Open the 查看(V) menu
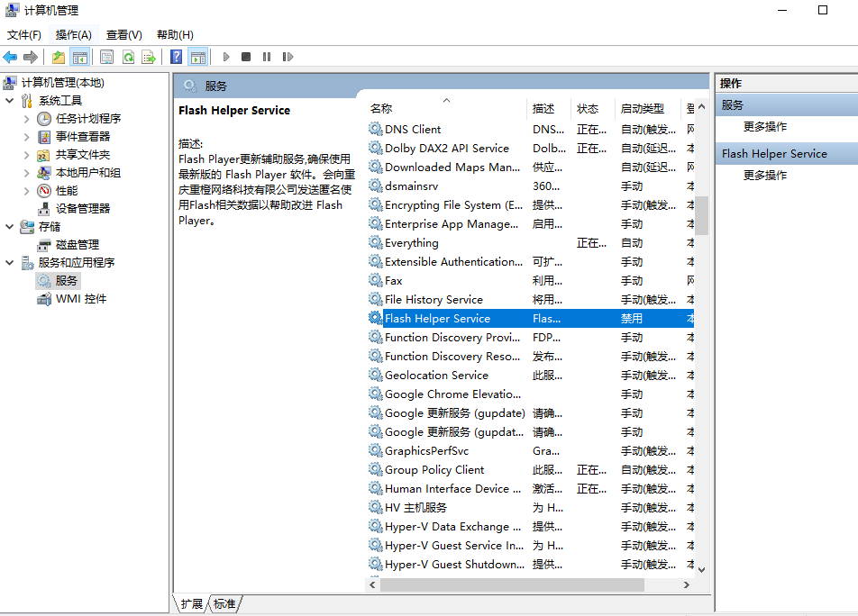858x616 pixels. (124, 35)
